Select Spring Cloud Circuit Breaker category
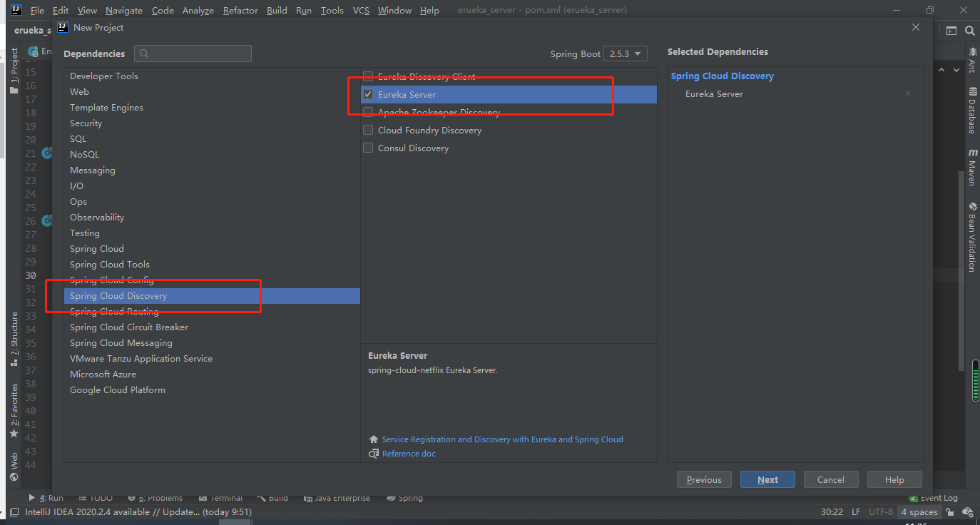Image resolution: width=980 pixels, height=525 pixels. (212, 327)
